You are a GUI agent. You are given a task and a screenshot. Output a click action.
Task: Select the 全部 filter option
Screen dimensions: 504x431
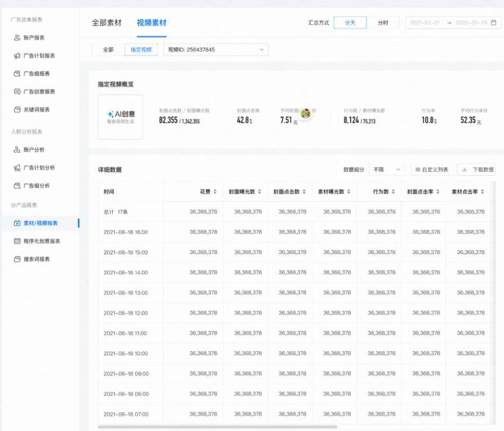coord(107,50)
